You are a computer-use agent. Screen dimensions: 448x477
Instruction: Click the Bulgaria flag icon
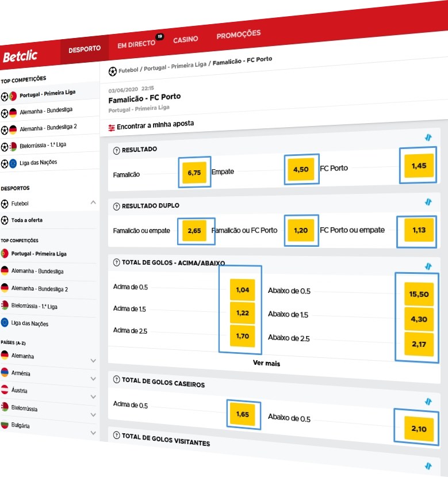[x=5, y=423]
